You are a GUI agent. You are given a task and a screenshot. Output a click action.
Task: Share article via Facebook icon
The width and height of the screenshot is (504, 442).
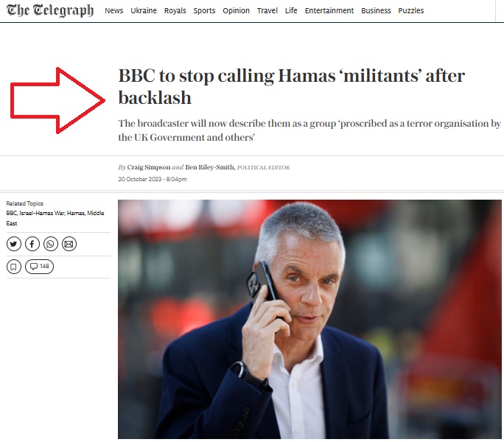32,244
